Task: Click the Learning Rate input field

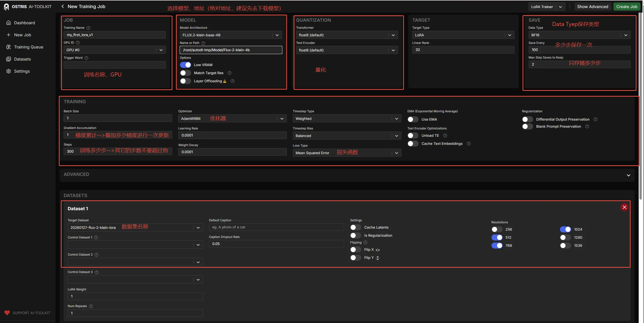Action: (232, 135)
